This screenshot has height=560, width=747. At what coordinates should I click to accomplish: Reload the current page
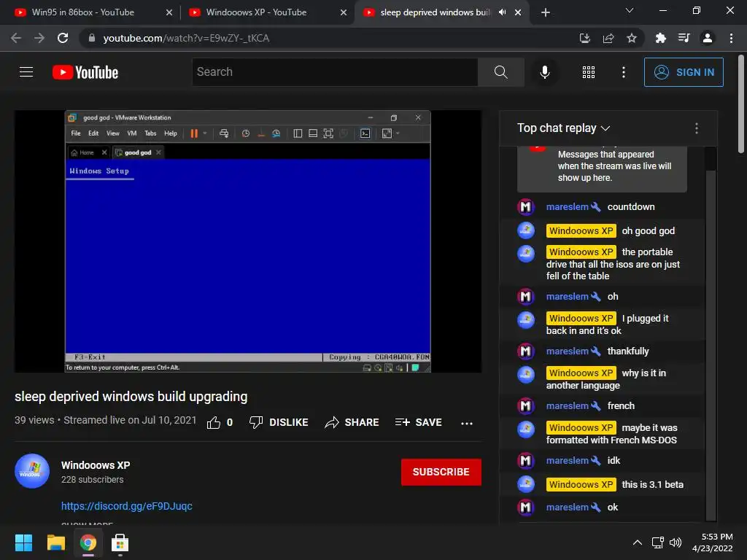pyautogui.click(x=63, y=38)
